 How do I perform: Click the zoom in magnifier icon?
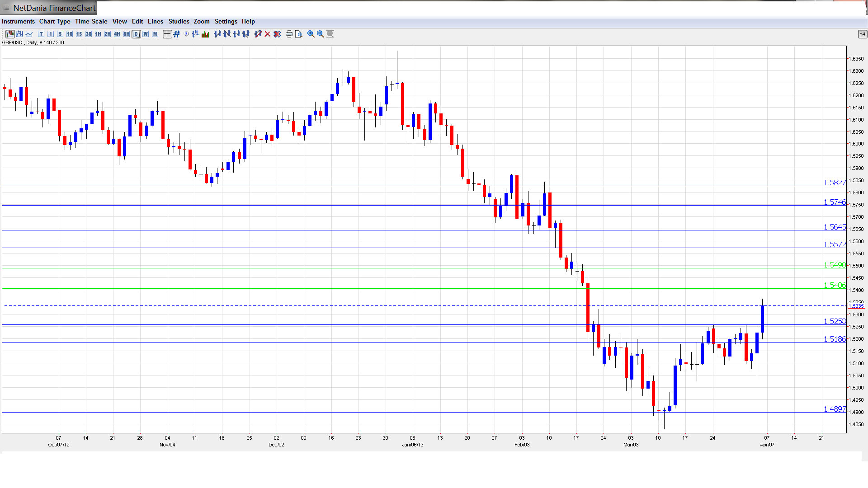point(311,34)
